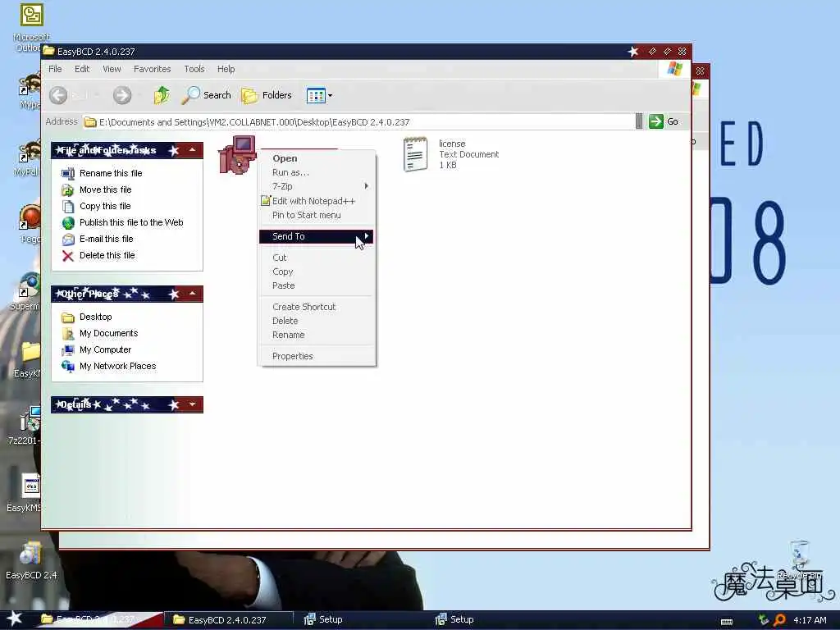Expand the Details panel
Screen dimensions: 840x630
(192, 404)
